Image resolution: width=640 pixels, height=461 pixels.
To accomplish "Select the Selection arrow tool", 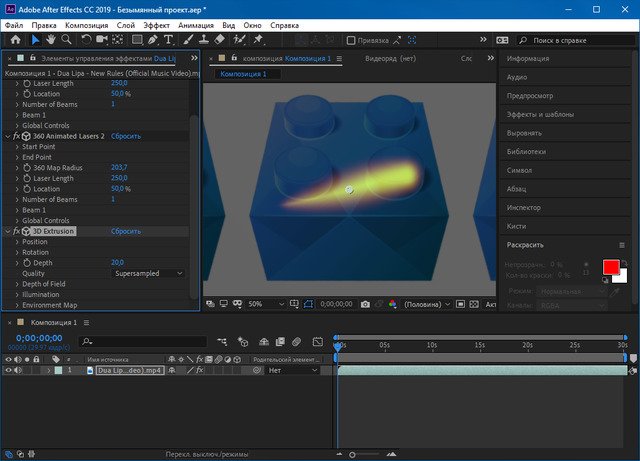I will [x=33, y=40].
